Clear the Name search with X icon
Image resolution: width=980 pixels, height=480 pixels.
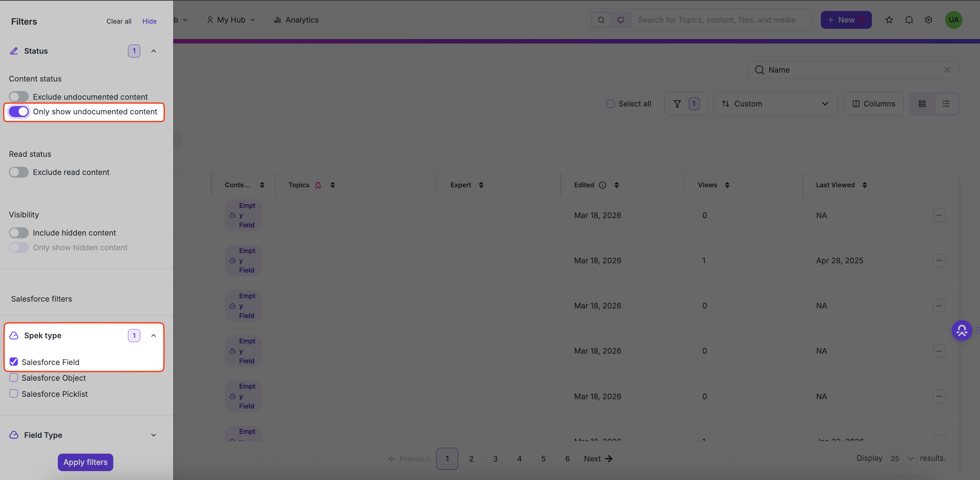pos(947,70)
